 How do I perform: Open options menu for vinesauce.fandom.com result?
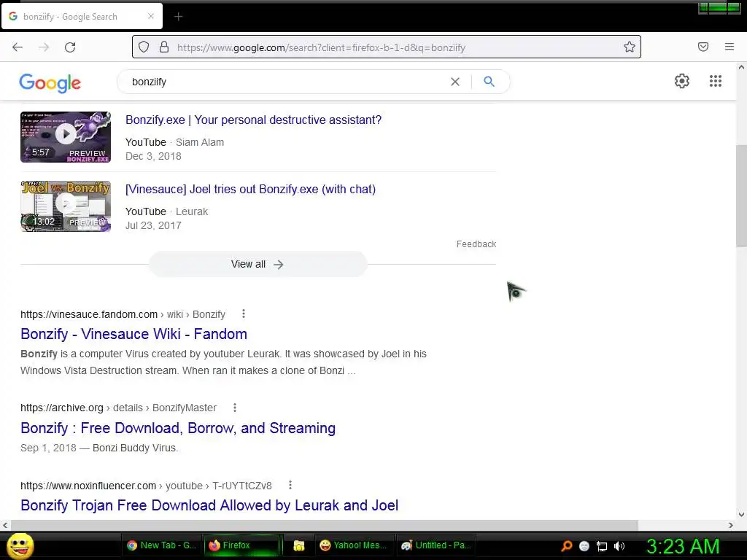pyautogui.click(x=244, y=314)
